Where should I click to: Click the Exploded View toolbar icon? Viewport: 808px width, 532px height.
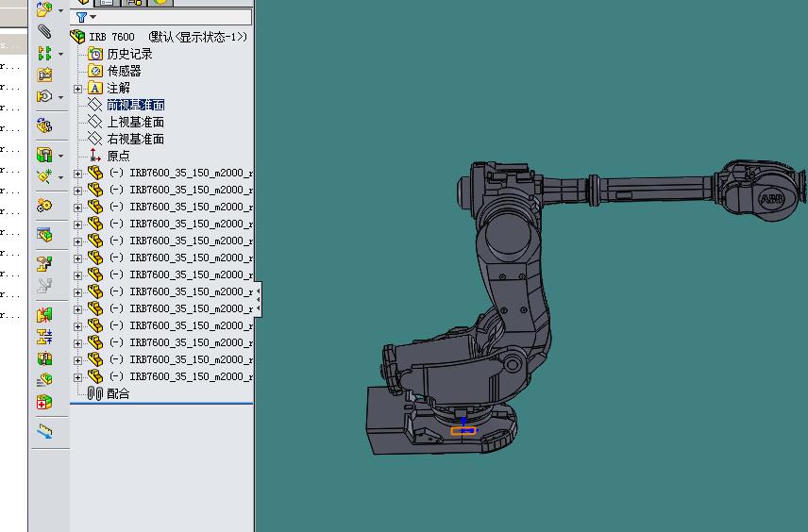[44, 263]
